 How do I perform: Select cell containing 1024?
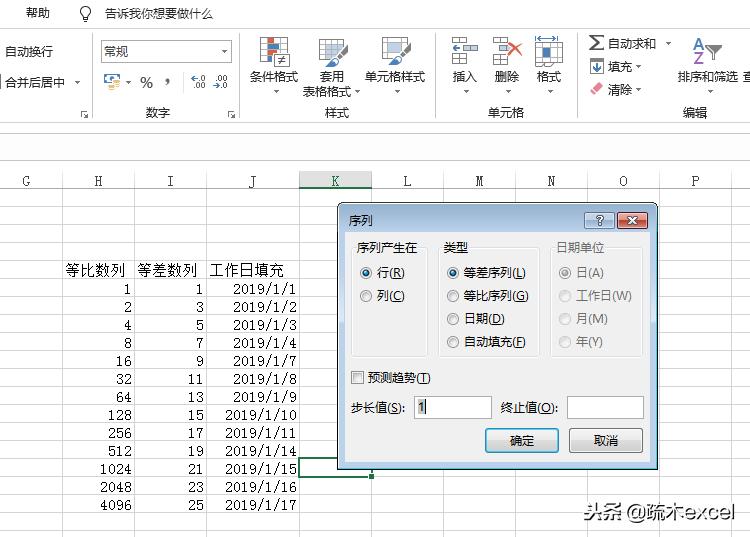coord(99,469)
